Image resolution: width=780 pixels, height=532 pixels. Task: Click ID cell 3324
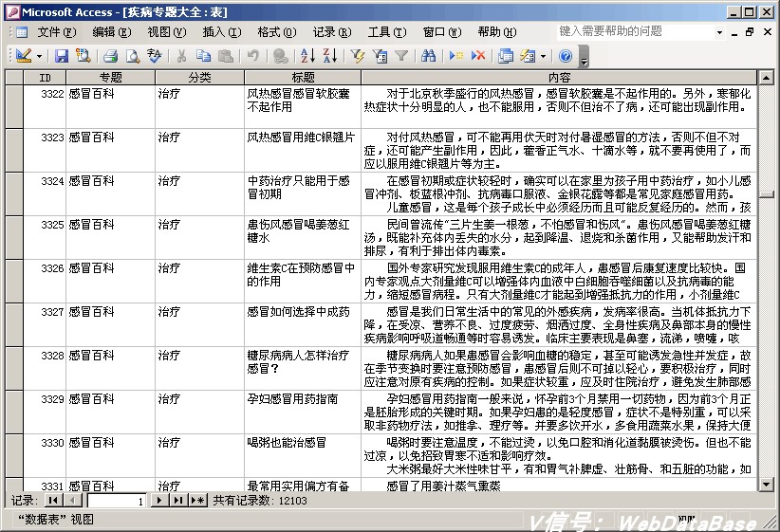pyautogui.click(x=45, y=193)
